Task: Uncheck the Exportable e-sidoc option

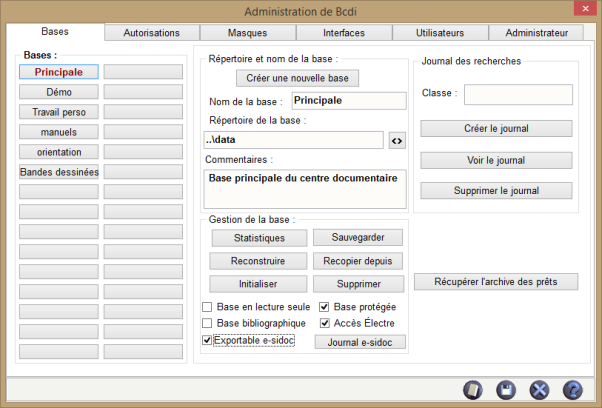Action: point(208,341)
